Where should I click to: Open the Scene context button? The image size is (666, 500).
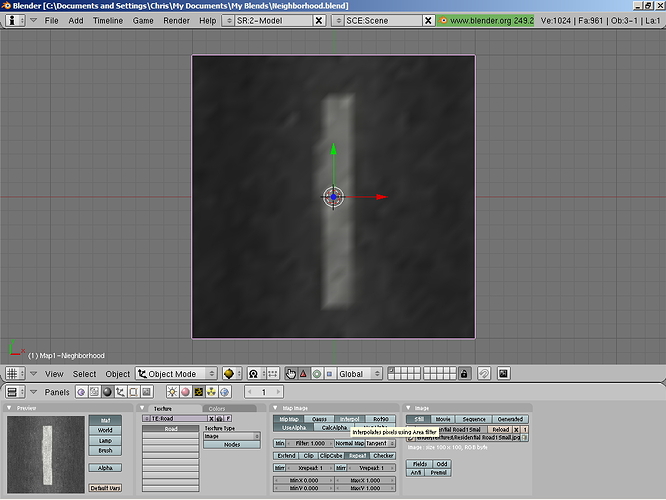147,392
